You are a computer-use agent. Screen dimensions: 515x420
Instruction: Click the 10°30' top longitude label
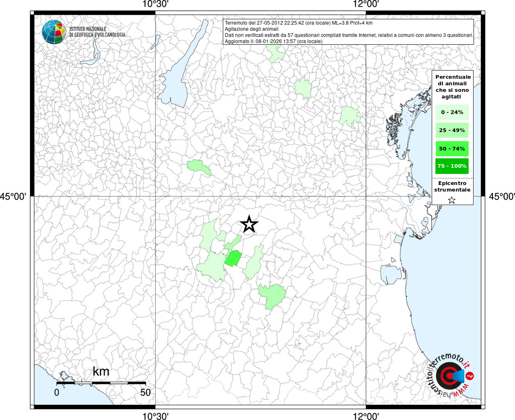(156, 4)
